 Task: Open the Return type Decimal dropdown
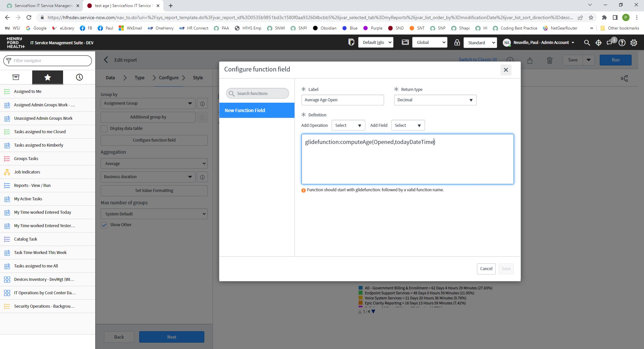[x=435, y=100]
